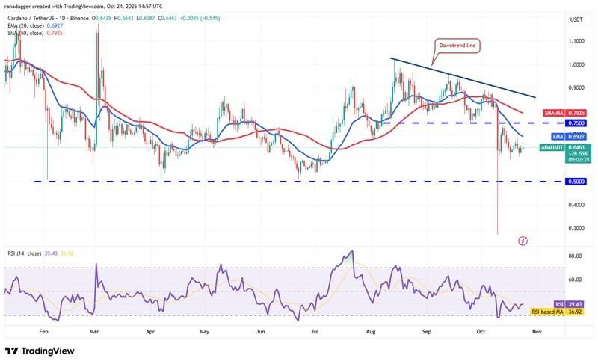Screen dimensions: 598x364
Task: Click the 1.0000 mark on the price scale
Action: 576,64
